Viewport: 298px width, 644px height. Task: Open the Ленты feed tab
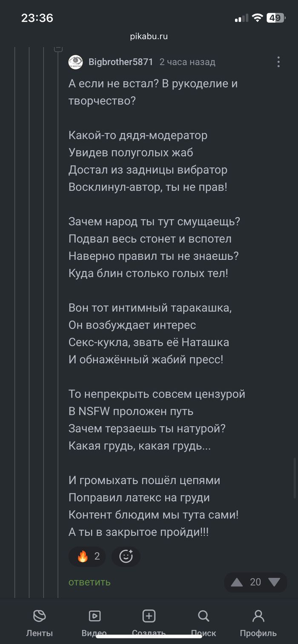tap(40, 616)
